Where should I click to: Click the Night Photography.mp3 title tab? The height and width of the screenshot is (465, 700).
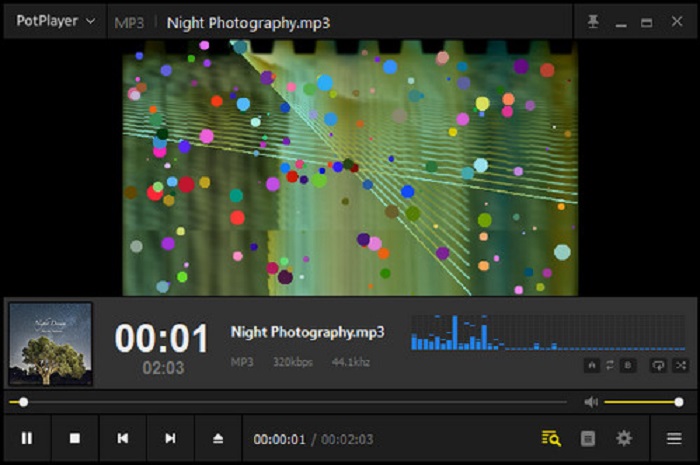[248, 22]
